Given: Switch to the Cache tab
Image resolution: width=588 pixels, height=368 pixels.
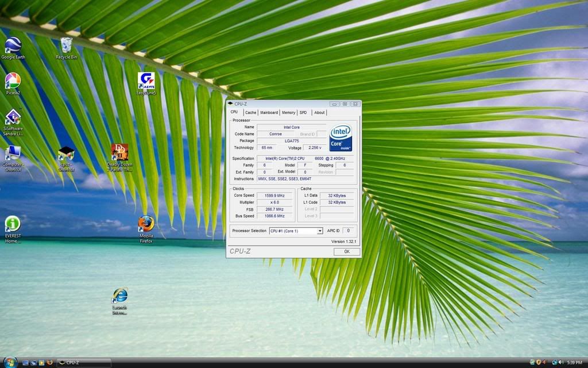Looking at the screenshot, I should coord(250,113).
